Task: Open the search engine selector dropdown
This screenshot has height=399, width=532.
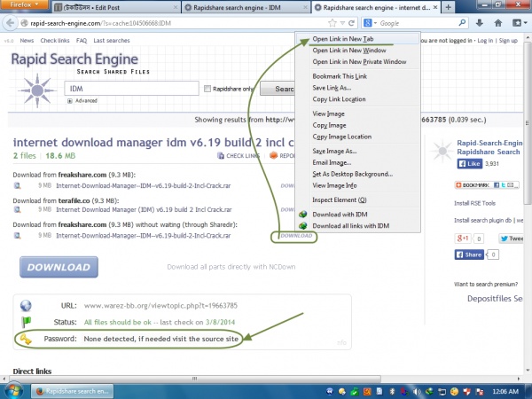Action: point(371,23)
